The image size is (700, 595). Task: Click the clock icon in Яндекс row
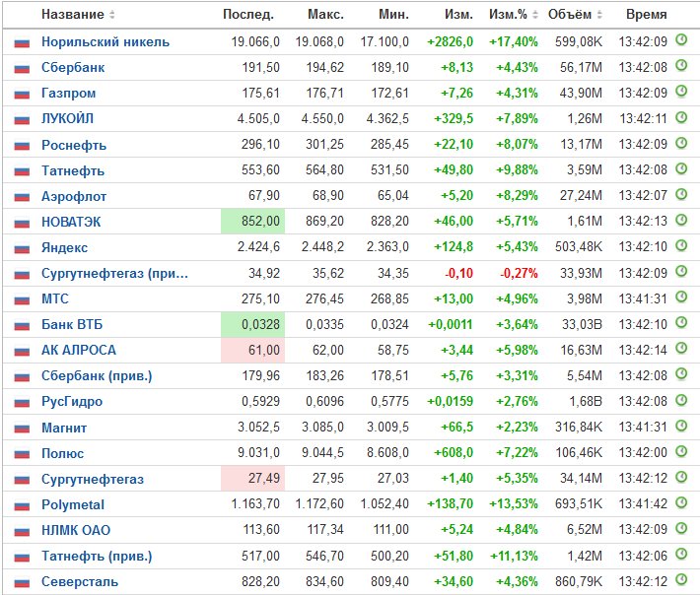681,245
